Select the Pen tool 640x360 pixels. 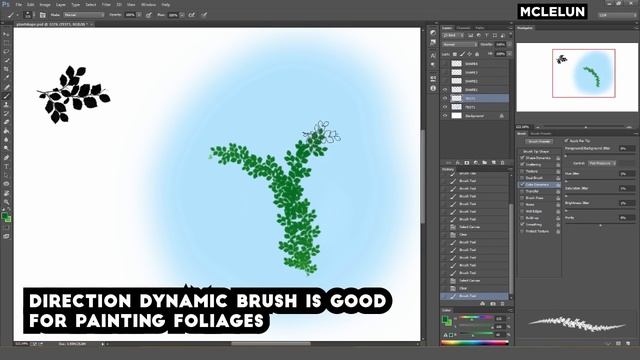(x=6, y=158)
